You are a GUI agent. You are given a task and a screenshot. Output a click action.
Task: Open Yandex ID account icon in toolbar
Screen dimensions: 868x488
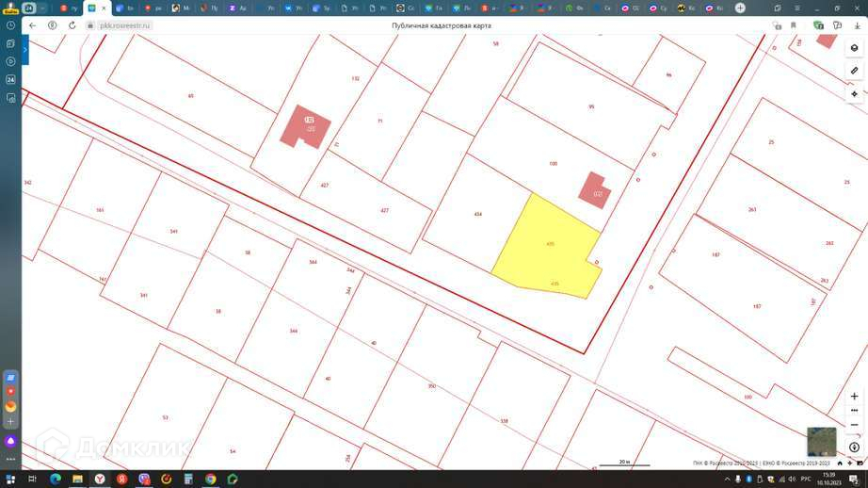[x=52, y=25]
